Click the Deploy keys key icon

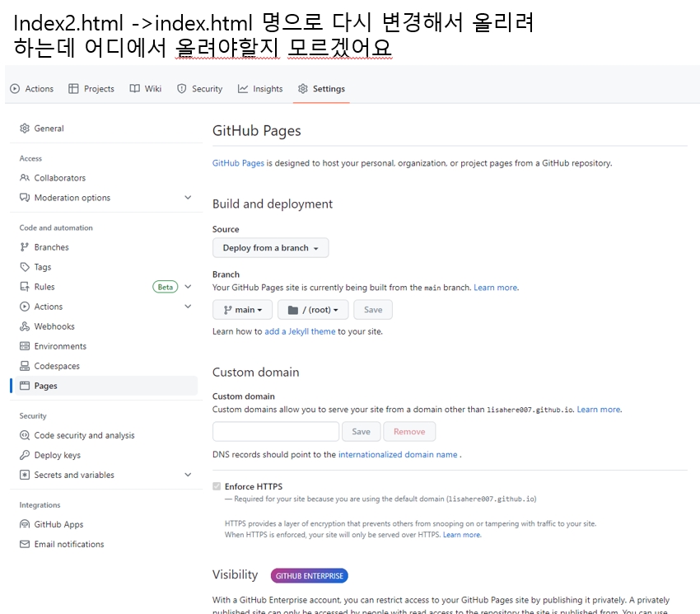click(25, 455)
